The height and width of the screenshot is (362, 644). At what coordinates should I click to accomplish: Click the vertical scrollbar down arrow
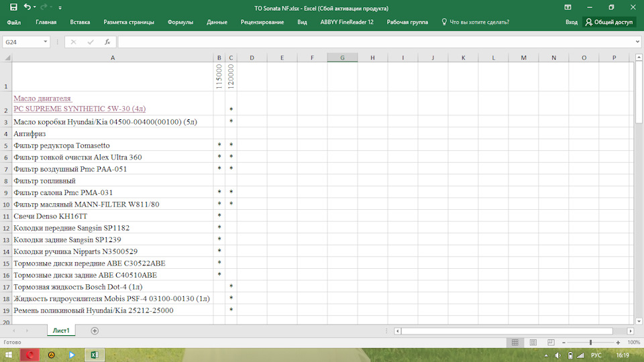pos(639,321)
